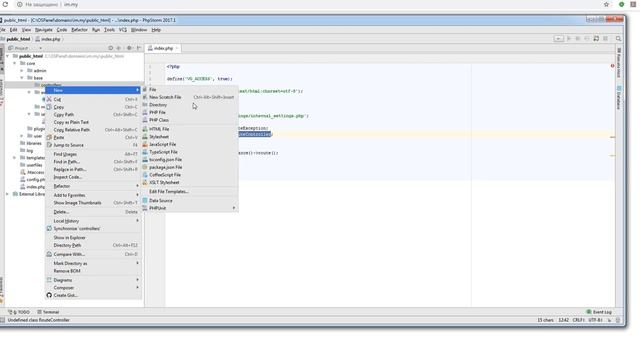Image resolution: width=640 pixels, height=360 pixels.
Task: Open the PHPUnit submenu
Action: [190, 208]
